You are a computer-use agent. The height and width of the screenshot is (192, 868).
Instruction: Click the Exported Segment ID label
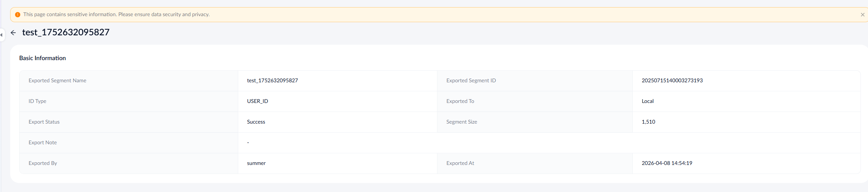click(471, 80)
